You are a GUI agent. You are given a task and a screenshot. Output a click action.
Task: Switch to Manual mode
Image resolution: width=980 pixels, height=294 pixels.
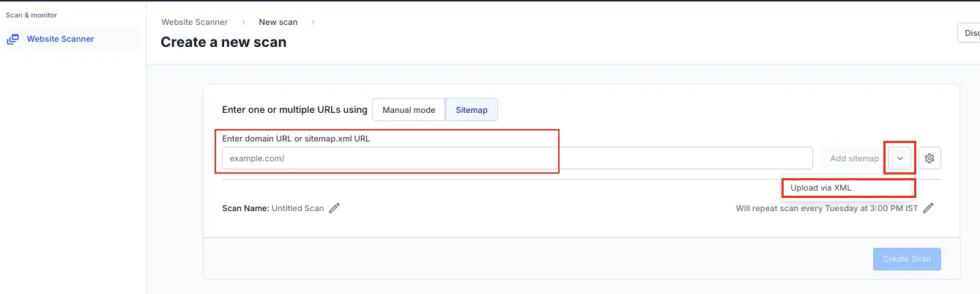pos(409,110)
